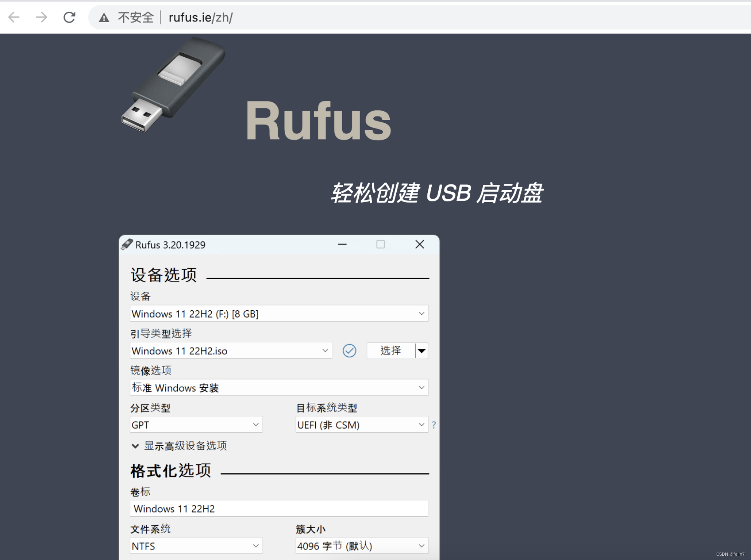The width and height of the screenshot is (751, 560).
Task: Click the checkmark verify ISO hash icon
Action: tap(349, 350)
